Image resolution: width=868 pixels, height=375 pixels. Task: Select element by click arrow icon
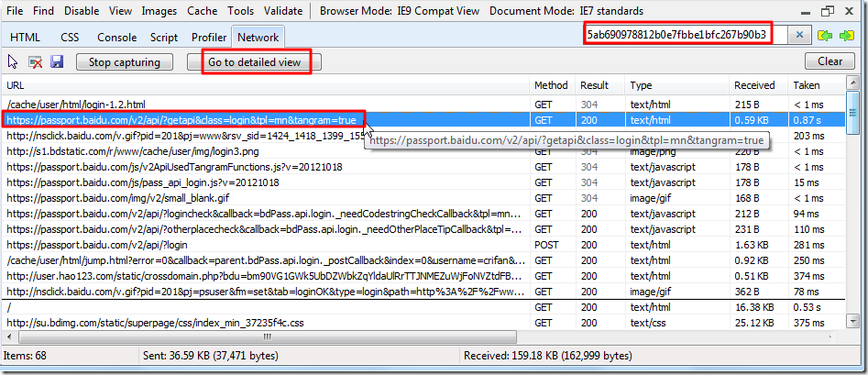click(13, 61)
